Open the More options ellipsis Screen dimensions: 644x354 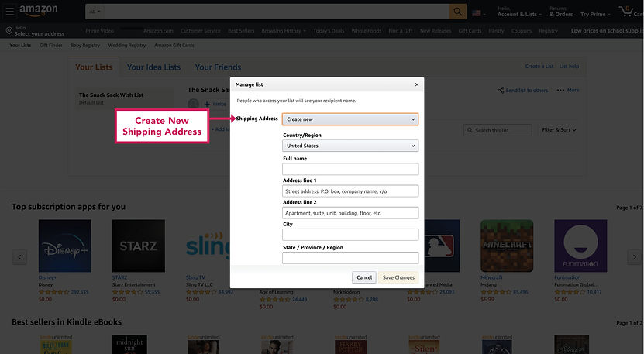click(x=560, y=90)
